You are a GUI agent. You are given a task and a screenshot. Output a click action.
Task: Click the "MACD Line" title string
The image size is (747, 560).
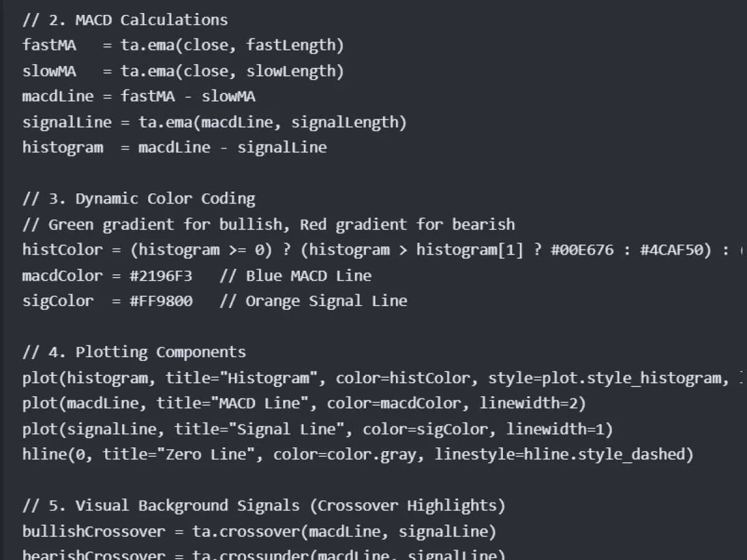264,403
